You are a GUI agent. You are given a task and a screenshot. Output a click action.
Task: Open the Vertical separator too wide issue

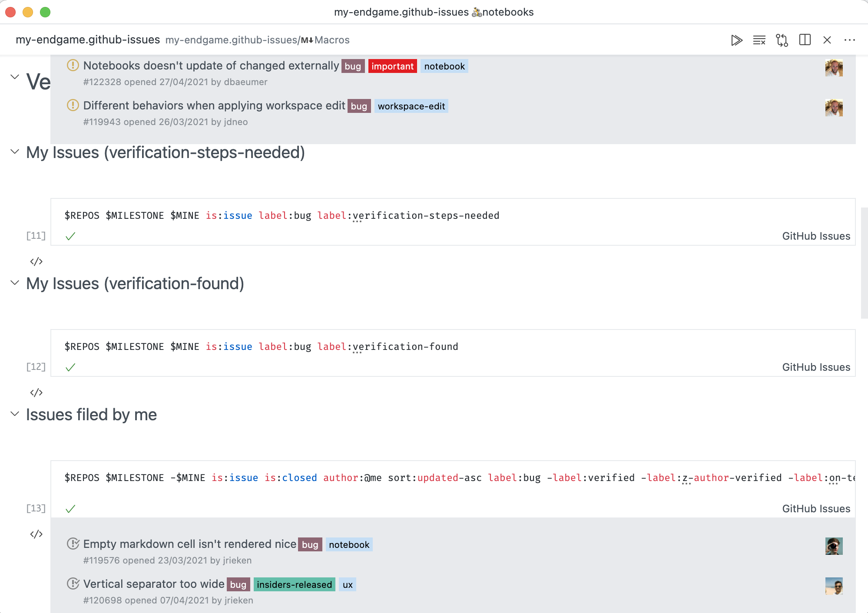click(152, 583)
